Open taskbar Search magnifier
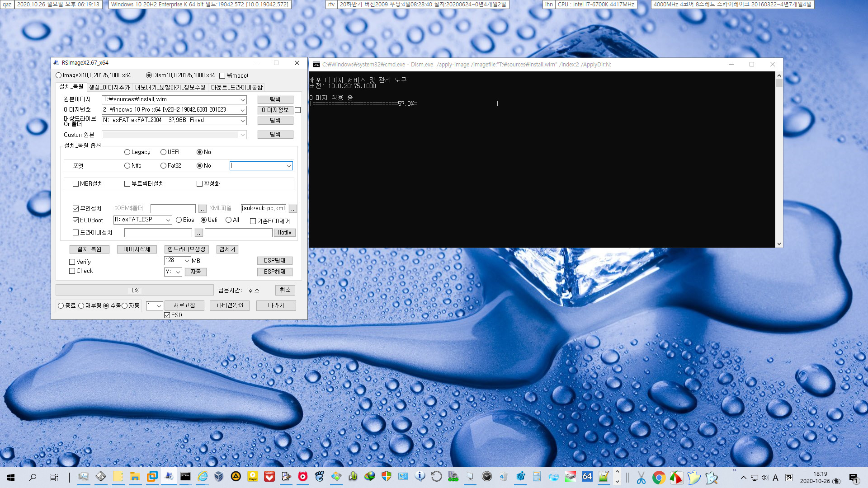Image resolution: width=868 pixels, height=488 pixels. pyautogui.click(x=33, y=477)
